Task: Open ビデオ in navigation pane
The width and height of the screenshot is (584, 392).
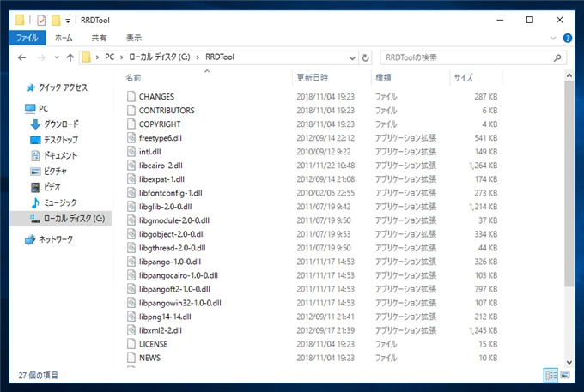Action: (46, 187)
